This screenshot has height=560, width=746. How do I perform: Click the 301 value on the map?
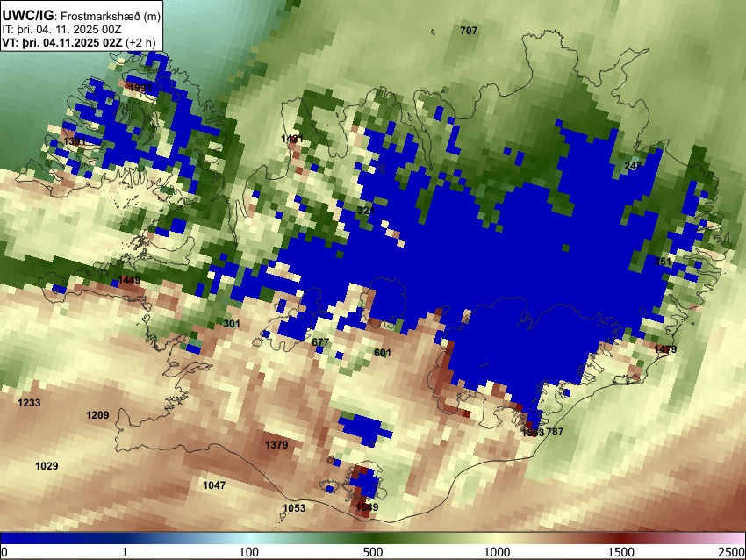point(232,324)
